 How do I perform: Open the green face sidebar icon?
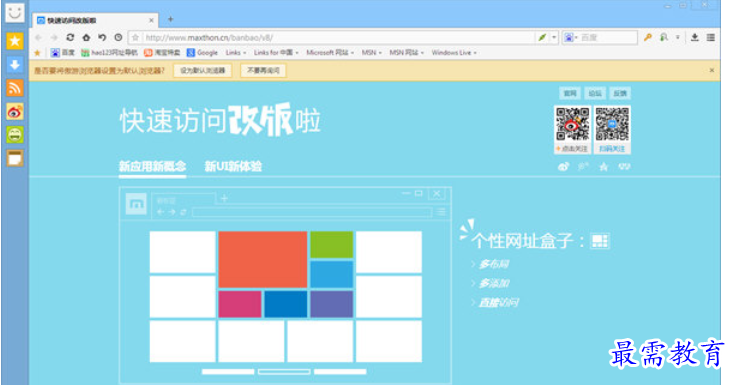15,135
